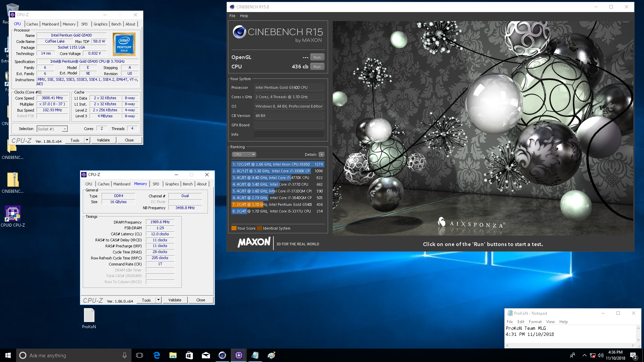This screenshot has height=362, width=644.
Task: Expand the Tools dropdown arrow in CPU-Z CPU window
Action: coord(87,140)
